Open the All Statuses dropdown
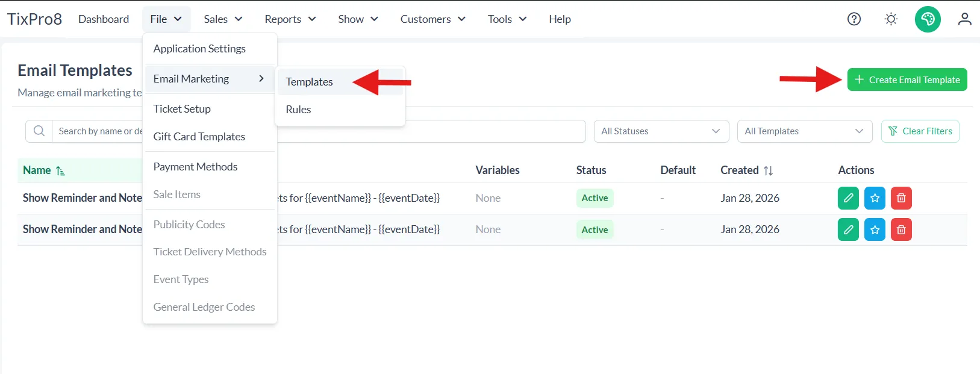 point(661,131)
